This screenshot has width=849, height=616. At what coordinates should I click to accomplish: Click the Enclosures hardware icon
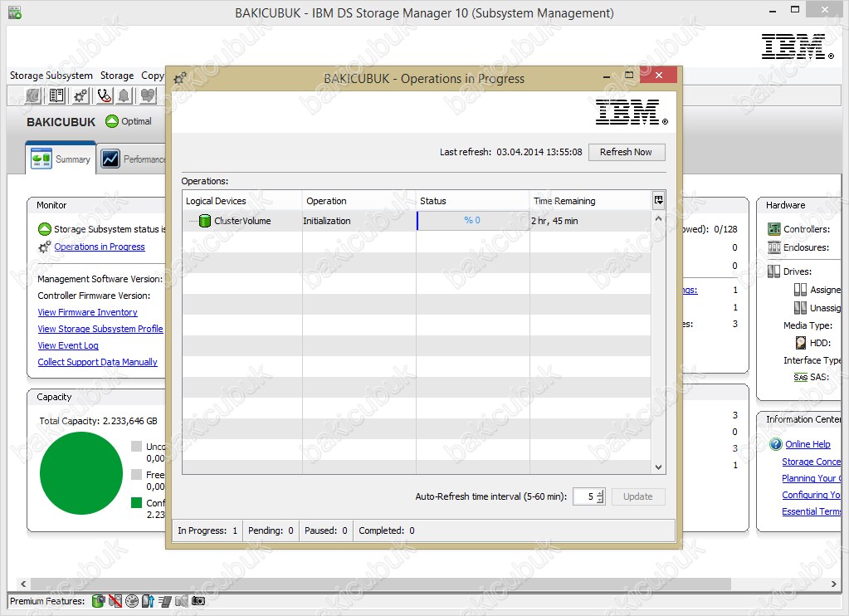coord(774,247)
